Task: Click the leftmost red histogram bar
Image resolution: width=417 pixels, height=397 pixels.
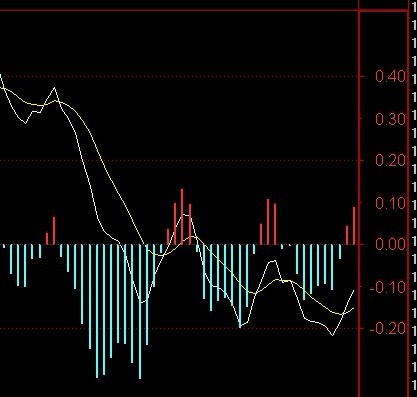Action: coord(47,239)
